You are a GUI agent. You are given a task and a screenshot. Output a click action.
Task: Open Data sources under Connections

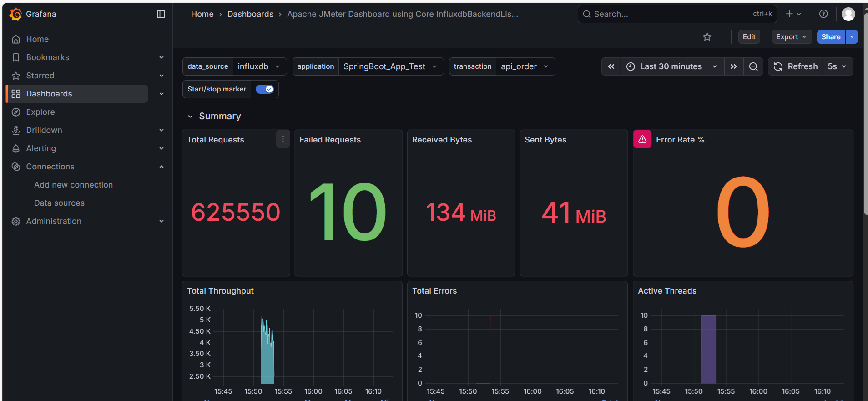coord(59,203)
